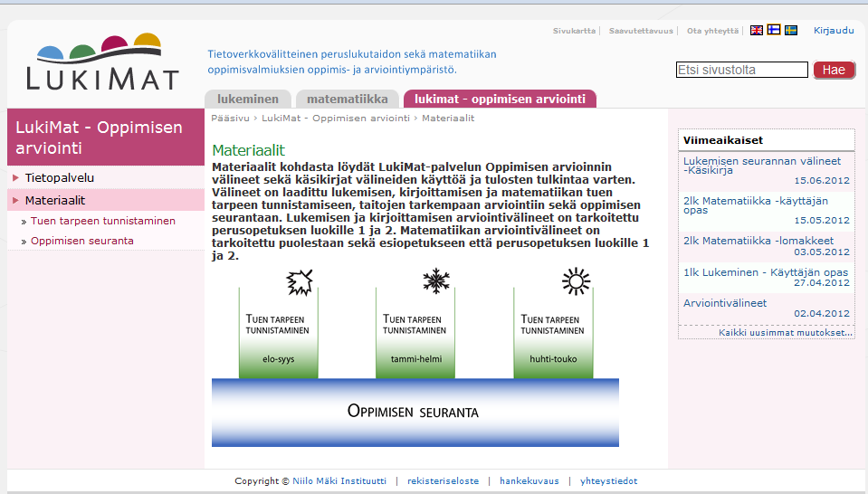The image size is (868, 494).
Task: Open Oppimisen seuranta sidebar link
Action: (82, 241)
